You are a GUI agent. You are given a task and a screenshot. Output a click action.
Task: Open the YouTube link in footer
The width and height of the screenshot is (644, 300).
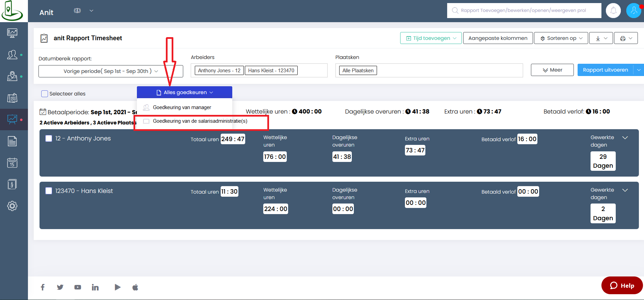(x=78, y=287)
